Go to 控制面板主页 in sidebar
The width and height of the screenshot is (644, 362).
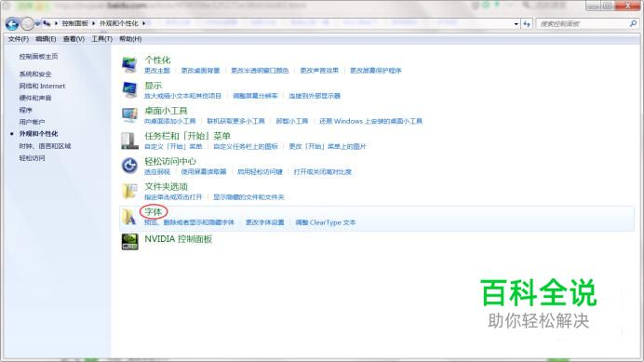coord(38,56)
